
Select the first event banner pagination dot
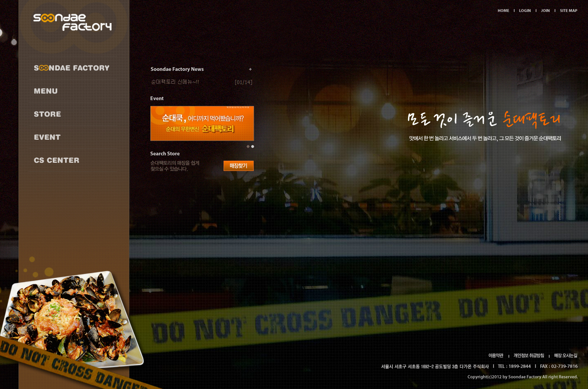248,146
